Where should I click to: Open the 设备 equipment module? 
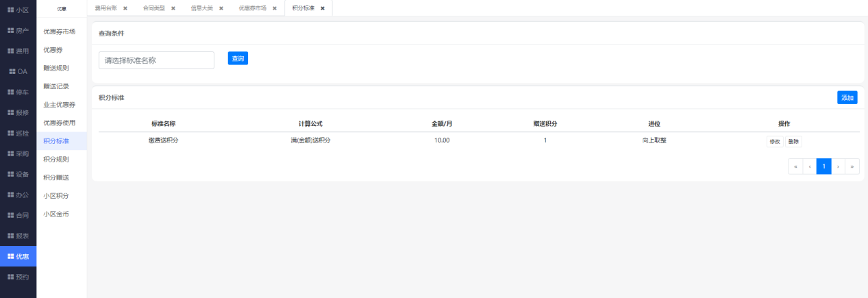(x=18, y=174)
